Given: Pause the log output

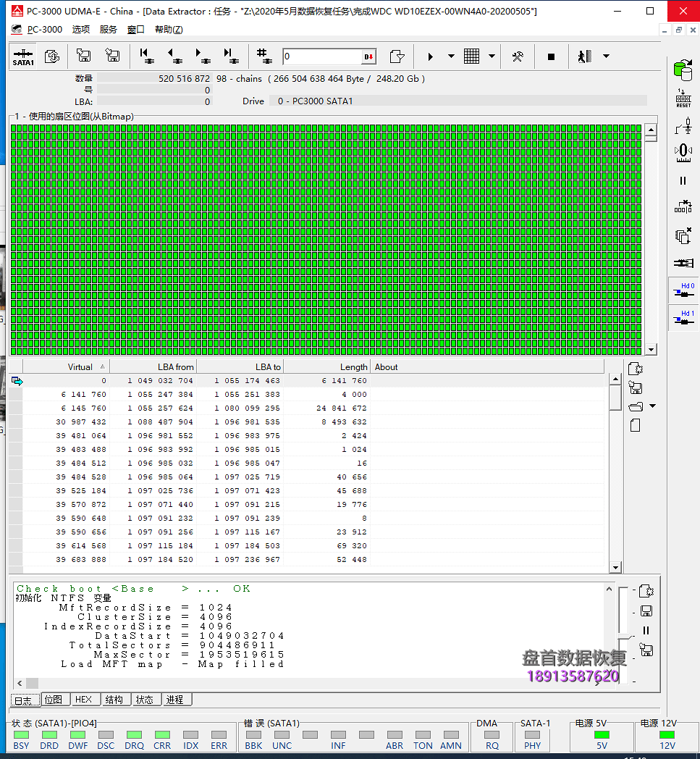Looking at the screenshot, I should 646,630.
